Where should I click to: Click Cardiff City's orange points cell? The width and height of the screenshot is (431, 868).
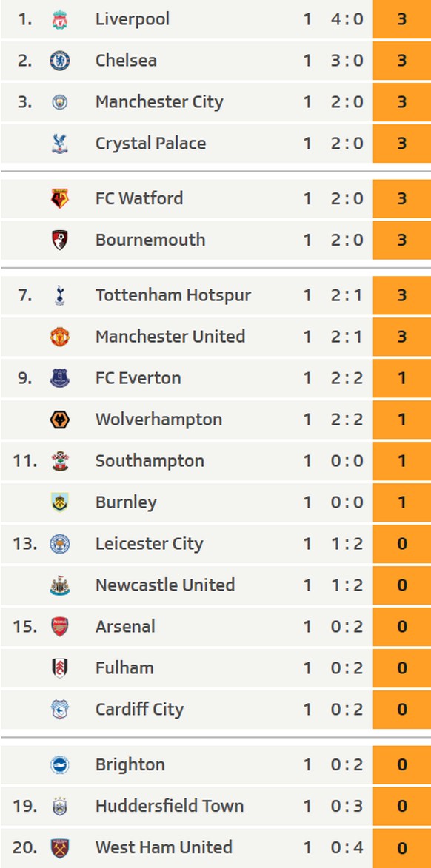coord(401,709)
